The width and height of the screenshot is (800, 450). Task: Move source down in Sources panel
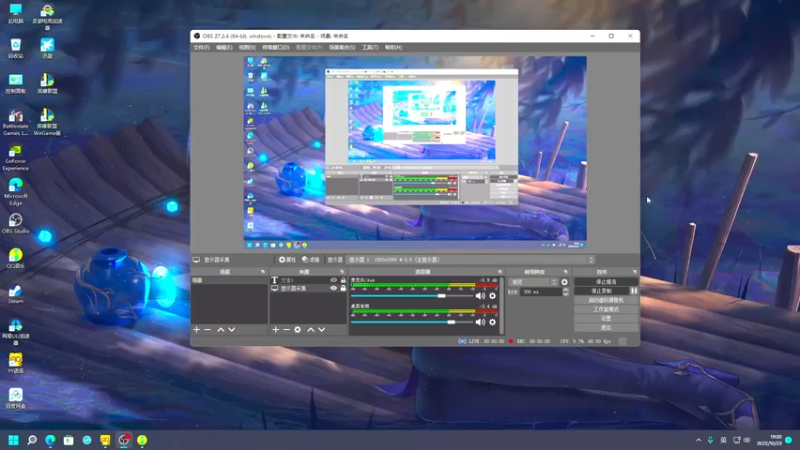[321, 330]
